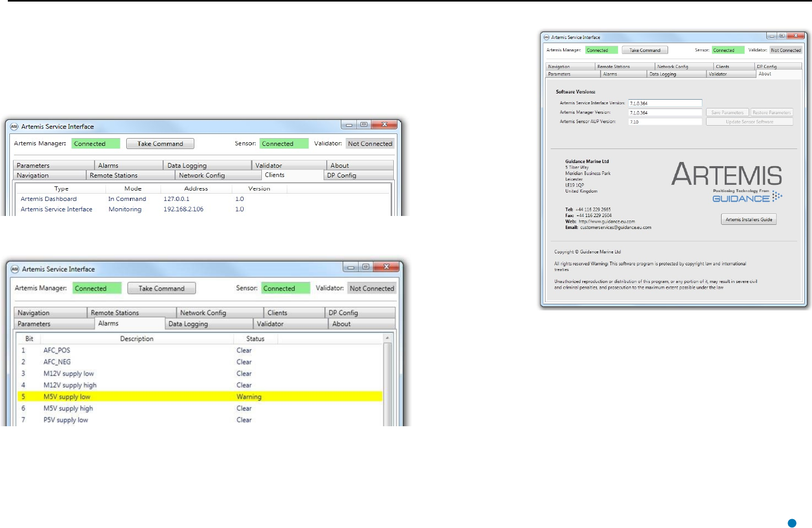The width and height of the screenshot is (812, 528).
Task: Sort alarms by the Status column header
Action: 255,339
